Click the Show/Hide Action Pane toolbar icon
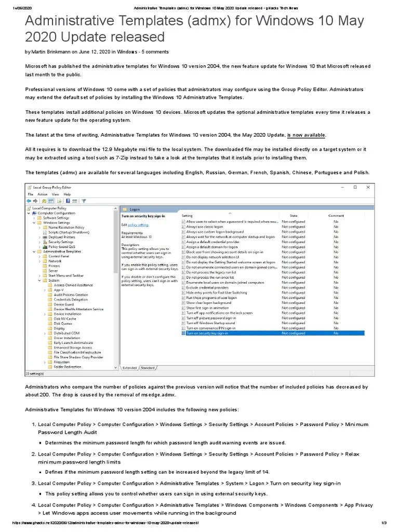Image resolution: width=399 pixels, height=532 pixels. 74,201
